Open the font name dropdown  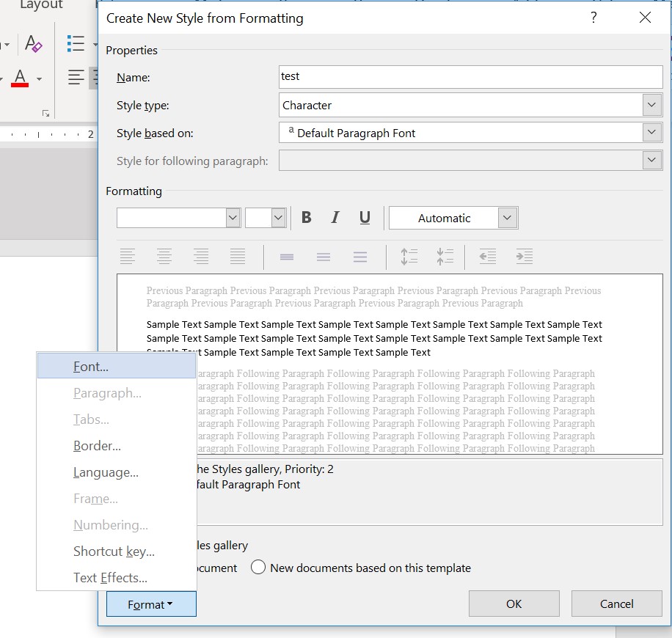[x=233, y=218]
